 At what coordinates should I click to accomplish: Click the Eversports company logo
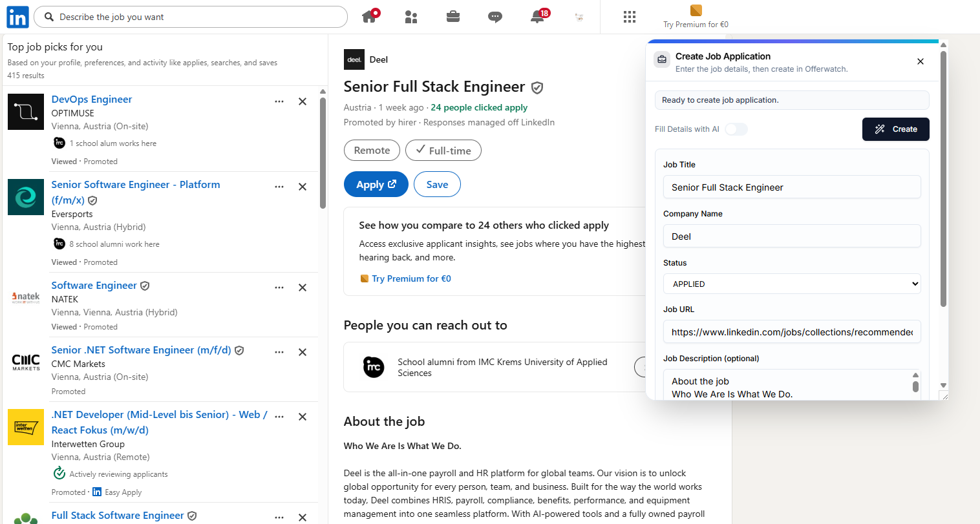coord(26,197)
